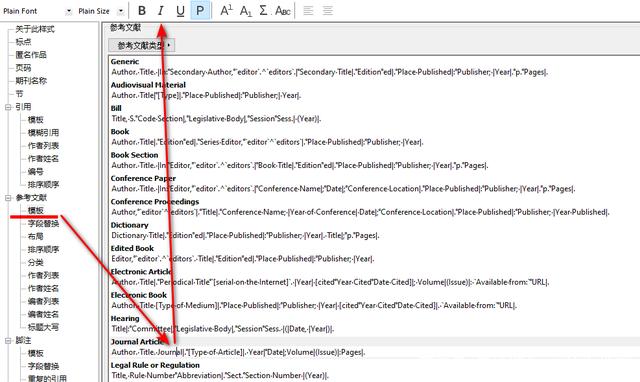
Task: Open 模板 under the 参考文献 node
Action: 36,211
